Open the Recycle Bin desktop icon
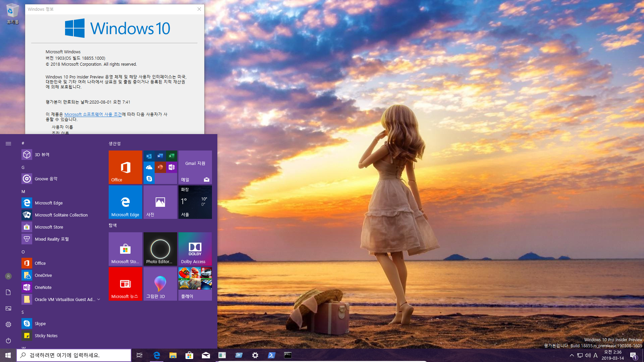Screen dimensions: 644x362 tap(12, 14)
